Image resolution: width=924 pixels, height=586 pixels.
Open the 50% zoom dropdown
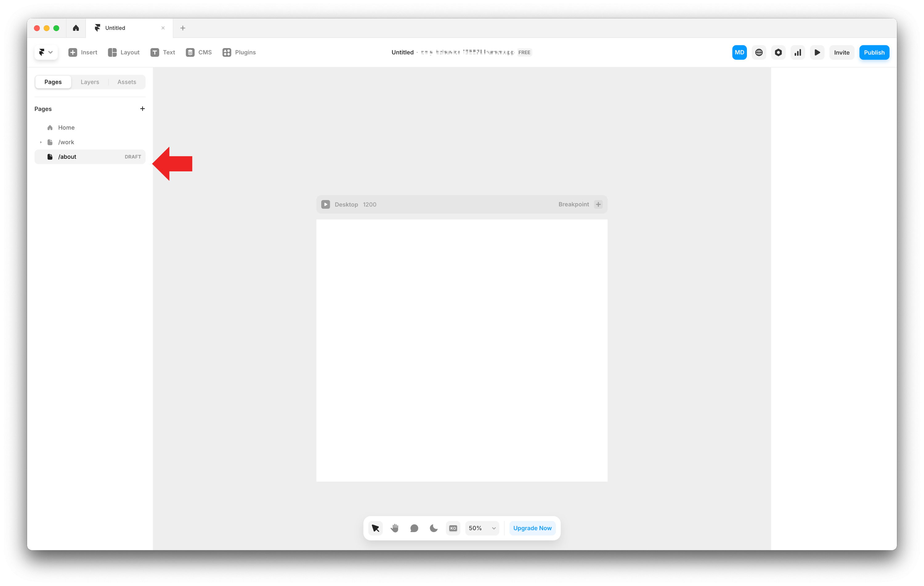[482, 528]
